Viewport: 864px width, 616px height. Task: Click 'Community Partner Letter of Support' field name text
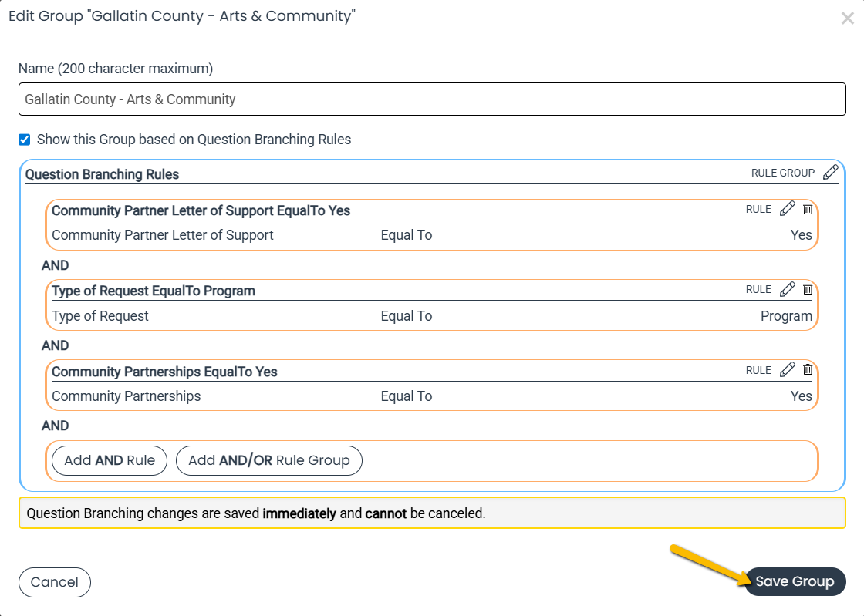pyautogui.click(x=163, y=235)
